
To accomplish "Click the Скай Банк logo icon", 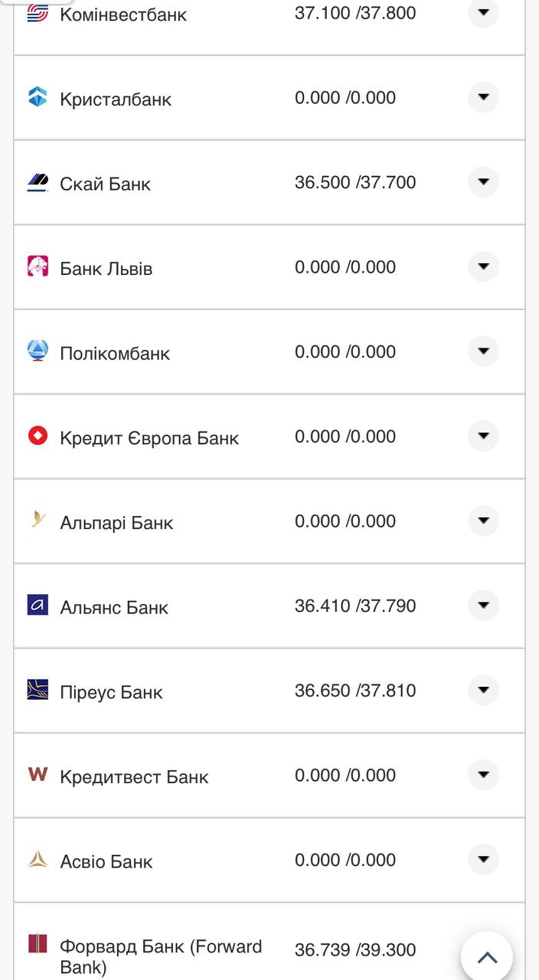I will (x=38, y=182).
